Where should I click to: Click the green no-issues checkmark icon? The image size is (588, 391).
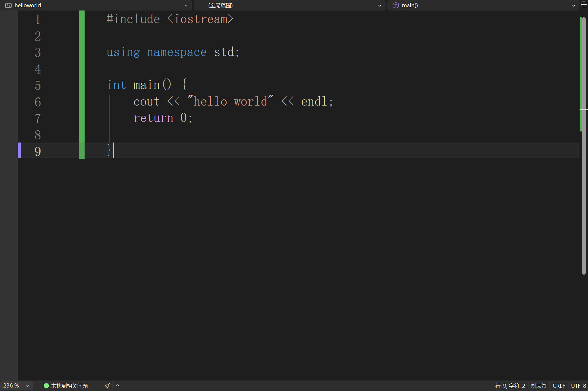tap(46, 386)
